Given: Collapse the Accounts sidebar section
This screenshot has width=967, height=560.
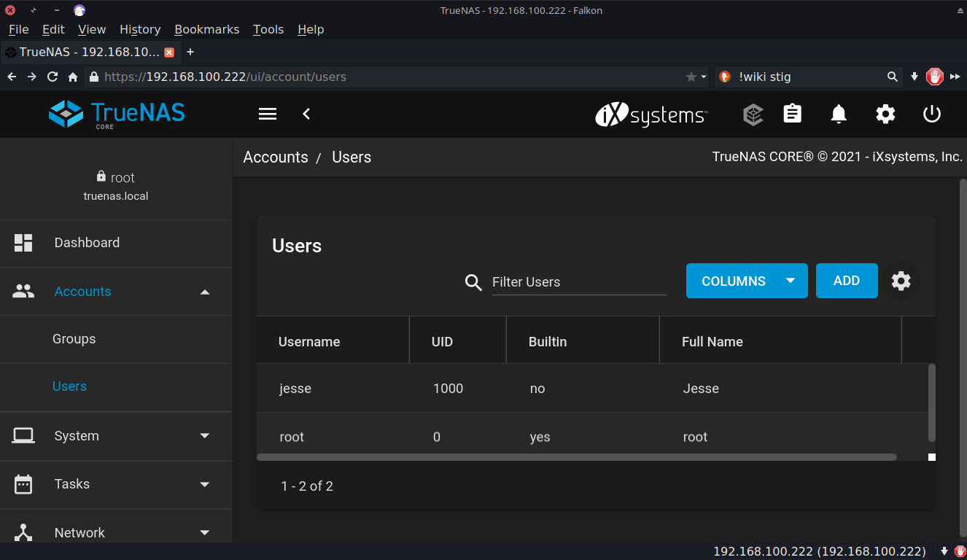Looking at the screenshot, I should click(116, 292).
